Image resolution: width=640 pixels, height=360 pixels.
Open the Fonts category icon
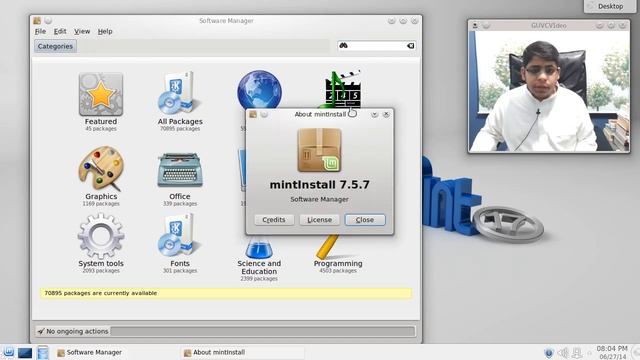[180, 236]
